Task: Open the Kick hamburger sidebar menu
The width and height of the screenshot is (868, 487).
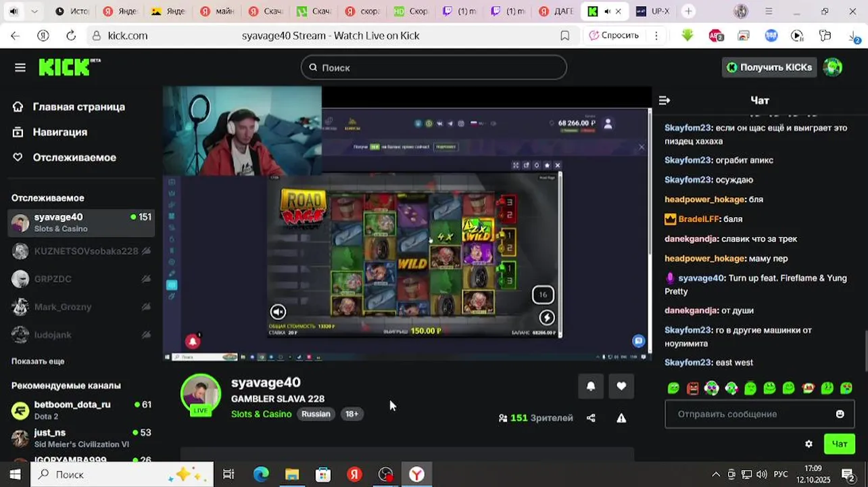Action: [20, 68]
